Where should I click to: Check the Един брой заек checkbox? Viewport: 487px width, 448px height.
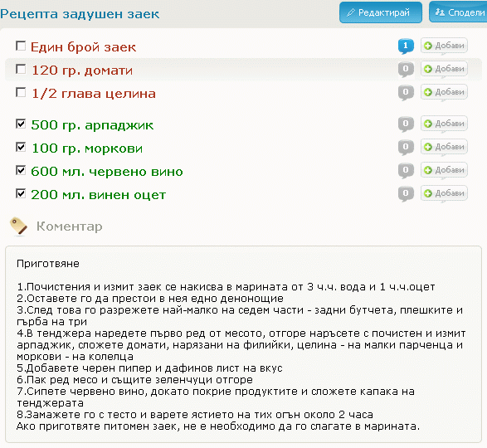tap(21, 46)
